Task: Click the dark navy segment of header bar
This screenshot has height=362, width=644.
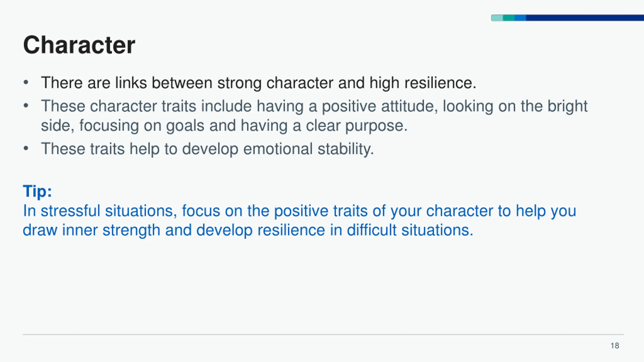Action: (584, 18)
